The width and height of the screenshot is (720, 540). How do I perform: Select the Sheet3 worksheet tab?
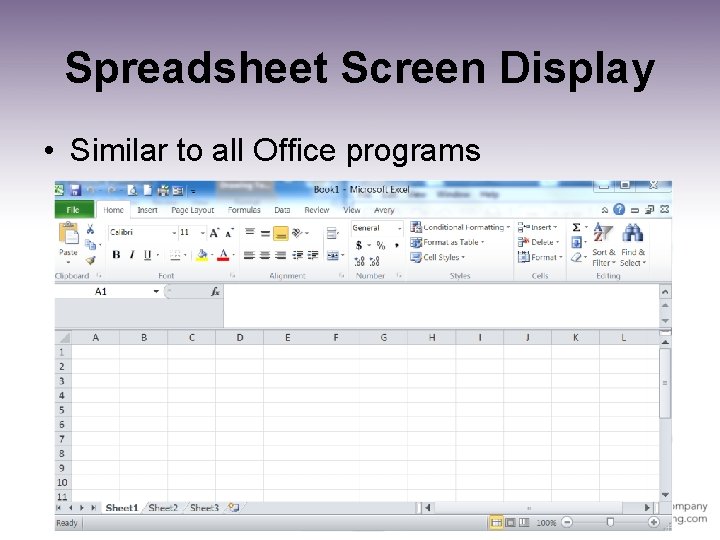pos(204,508)
